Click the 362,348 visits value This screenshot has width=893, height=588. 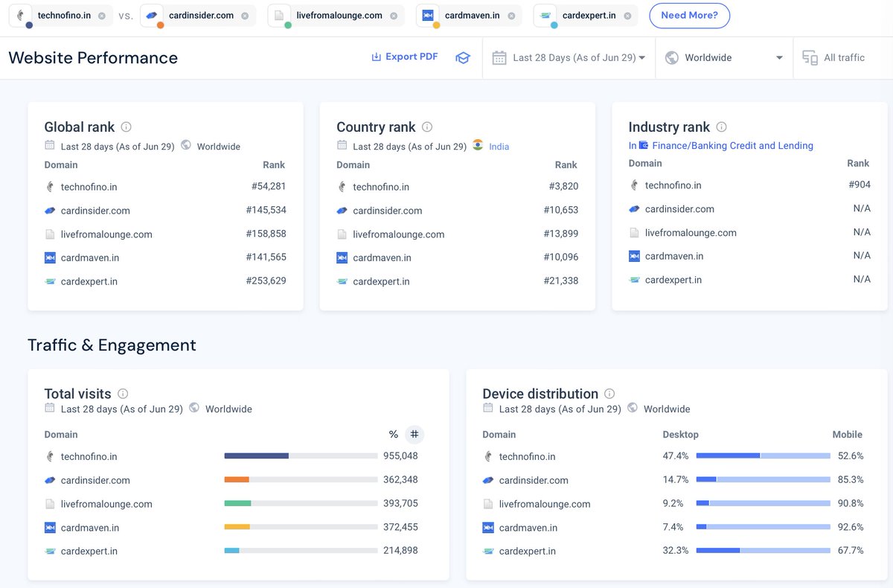pos(400,480)
